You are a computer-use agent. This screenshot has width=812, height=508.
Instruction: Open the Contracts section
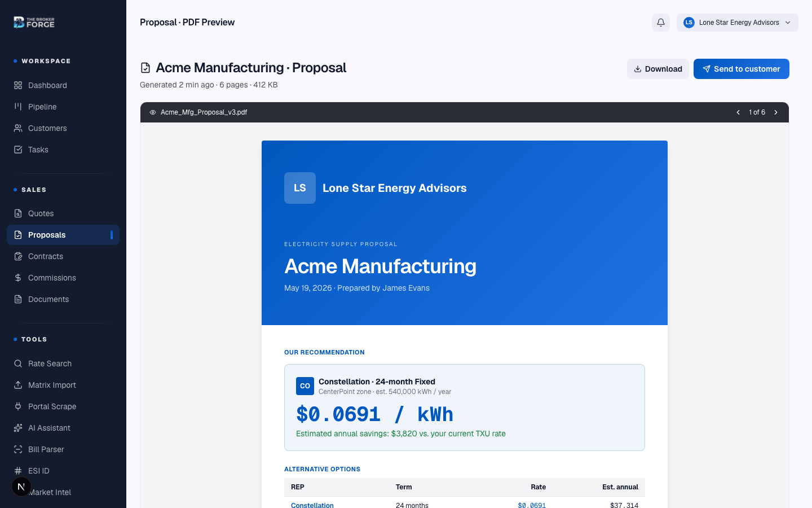tap(63, 256)
